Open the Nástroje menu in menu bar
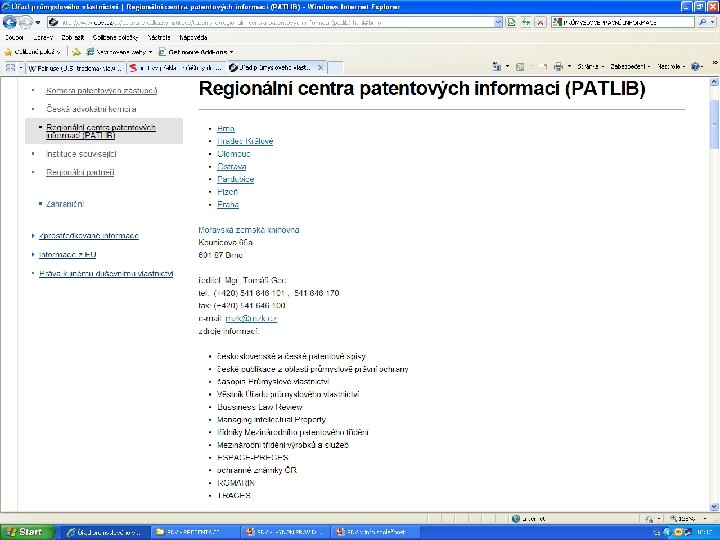Image resolution: width=720 pixels, height=540 pixels. pos(159,38)
